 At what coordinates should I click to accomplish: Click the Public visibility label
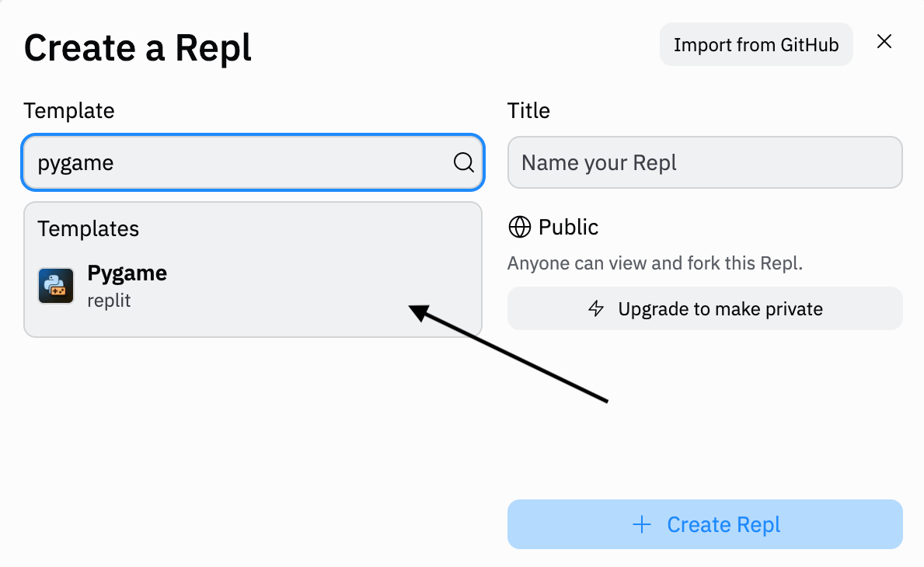click(568, 227)
